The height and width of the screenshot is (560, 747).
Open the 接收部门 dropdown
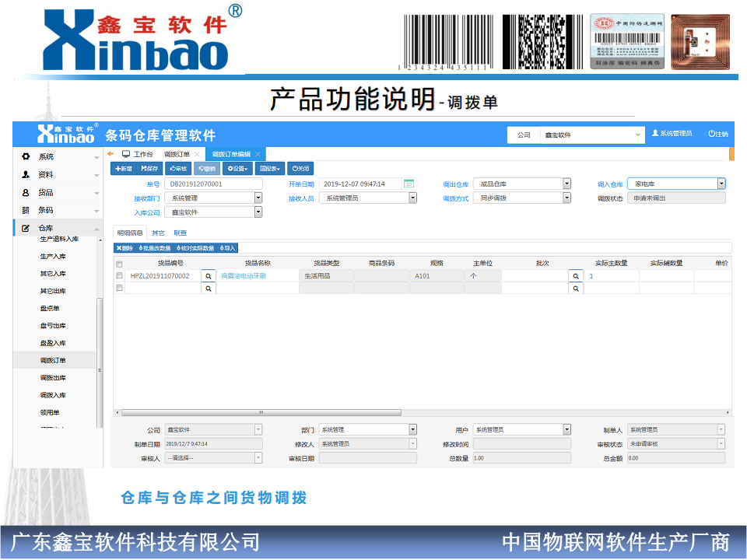point(258,198)
